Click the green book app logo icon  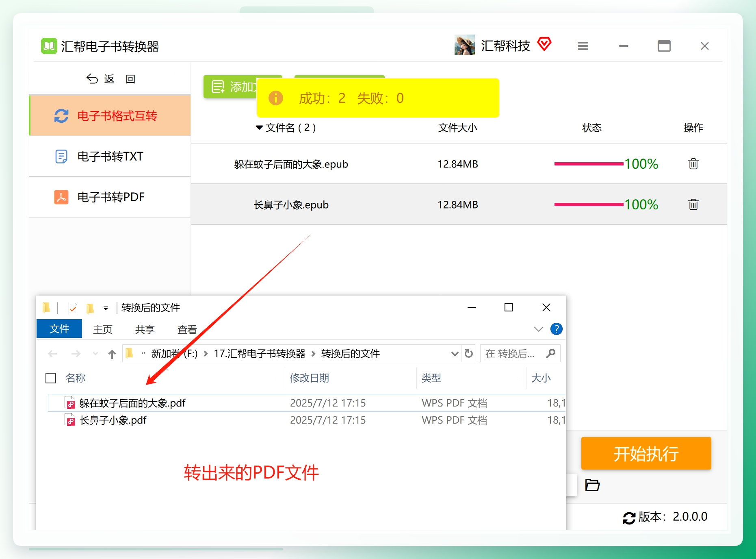pos(49,46)
